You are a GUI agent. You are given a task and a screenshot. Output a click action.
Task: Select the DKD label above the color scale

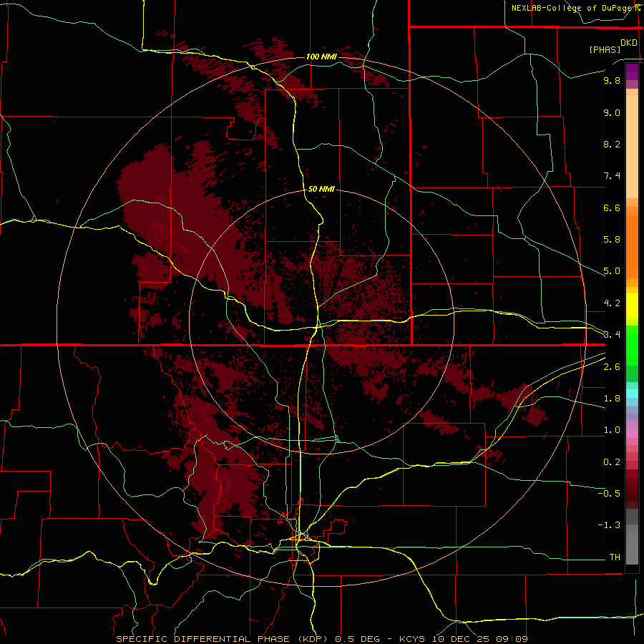tap(629, 43)
